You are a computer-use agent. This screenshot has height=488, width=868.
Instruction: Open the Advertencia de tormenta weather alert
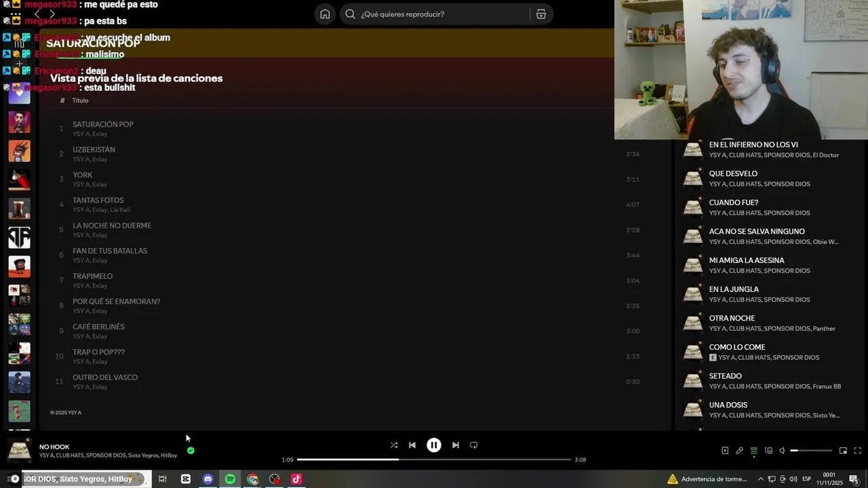point(707,479)
